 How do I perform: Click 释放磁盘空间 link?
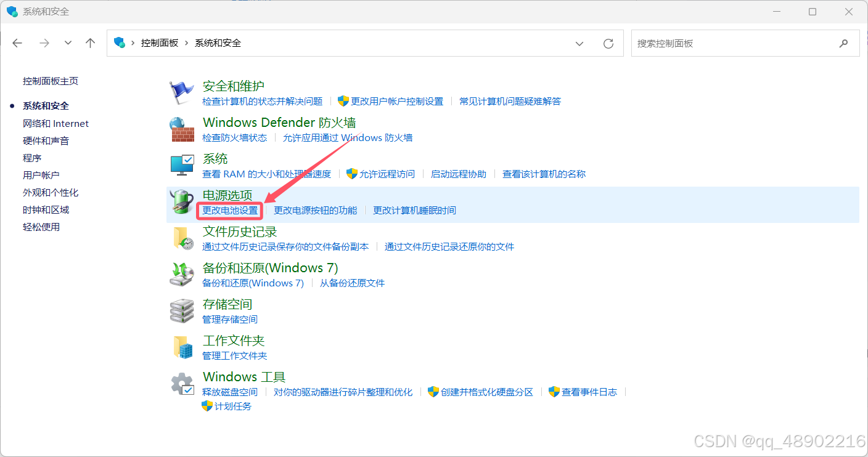coord(230,392)
